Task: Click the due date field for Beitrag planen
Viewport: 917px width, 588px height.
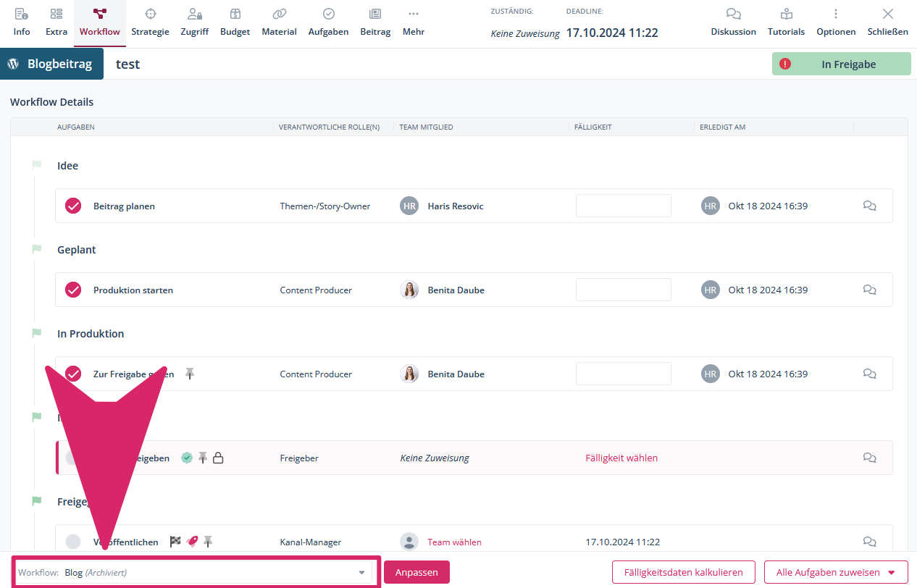Action: coord(623,206)
